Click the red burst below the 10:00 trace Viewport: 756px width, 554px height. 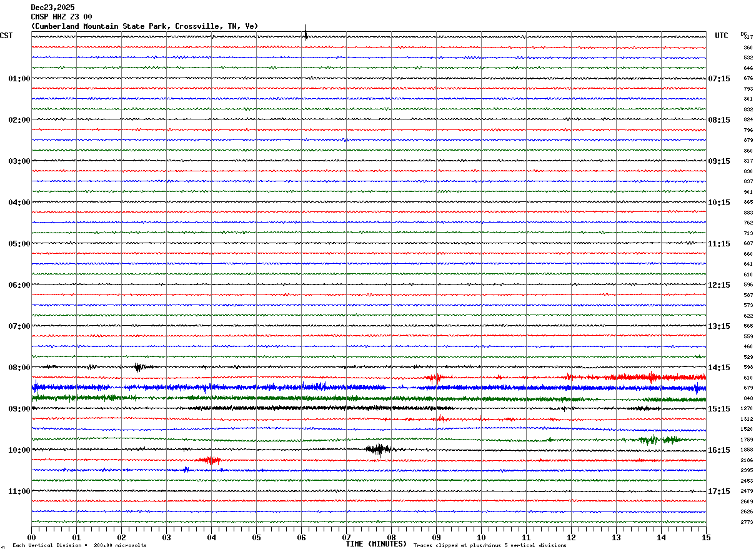209,460
